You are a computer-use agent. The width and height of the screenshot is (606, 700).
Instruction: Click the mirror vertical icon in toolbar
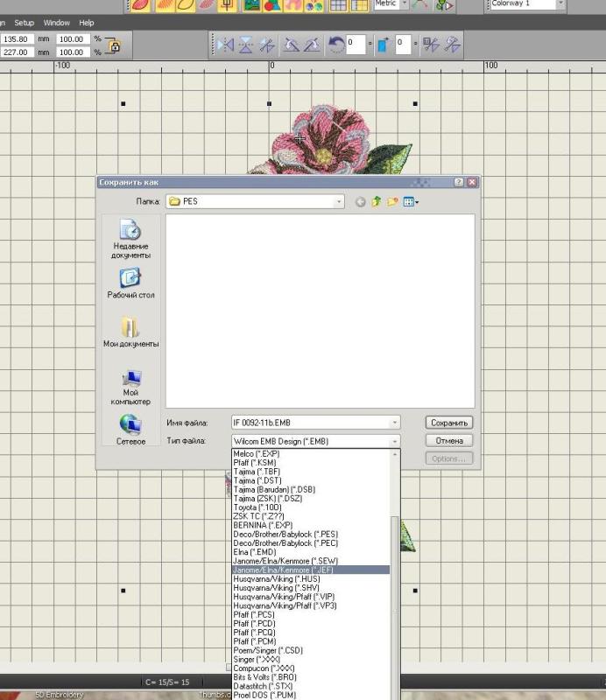coord(246,45)
